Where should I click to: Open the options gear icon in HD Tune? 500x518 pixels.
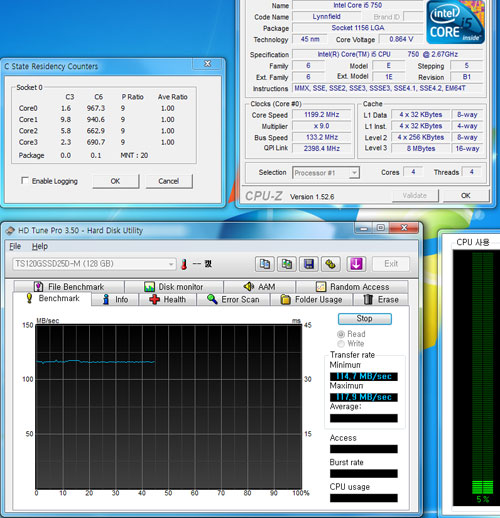click(330, 264)
